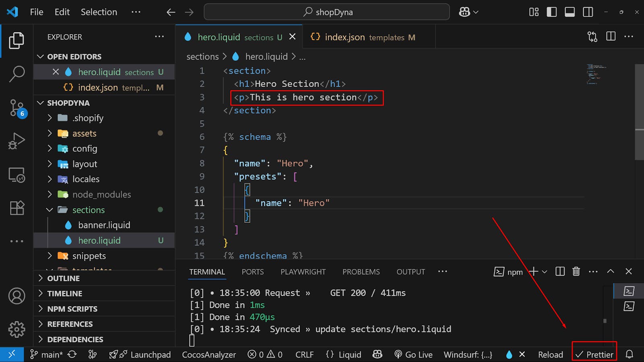This screenshot has height=362, width=644.
Task: Switch to the PROBLEMS panel tab
Action: pyautogui.click(x=361, y=272)
